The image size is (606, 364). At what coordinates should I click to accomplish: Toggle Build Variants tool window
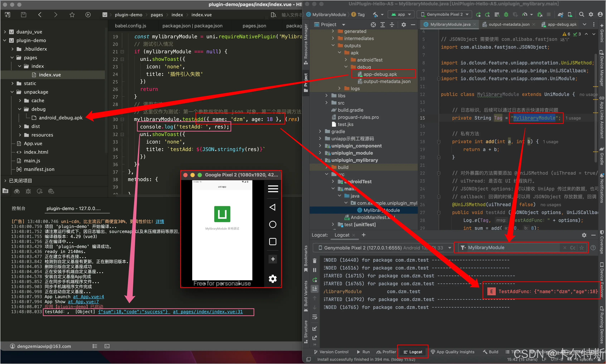[306, 296]
